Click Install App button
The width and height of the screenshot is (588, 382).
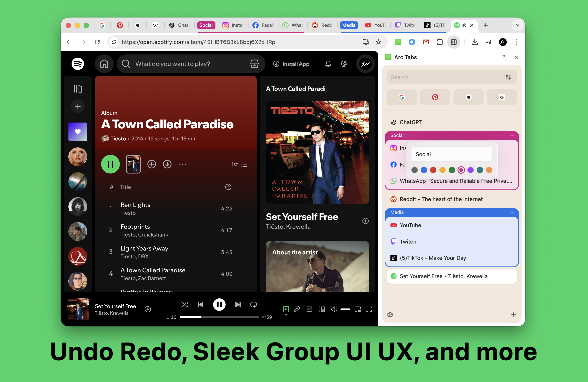point(291,64)
